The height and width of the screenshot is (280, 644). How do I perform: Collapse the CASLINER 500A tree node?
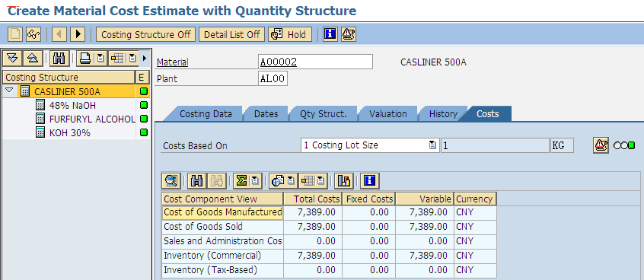9,91
